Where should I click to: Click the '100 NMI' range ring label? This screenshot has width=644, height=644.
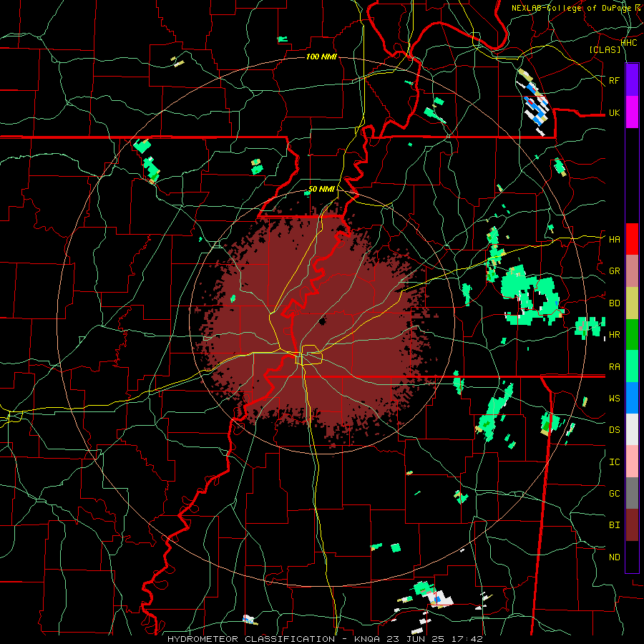[x=321, y=57]
